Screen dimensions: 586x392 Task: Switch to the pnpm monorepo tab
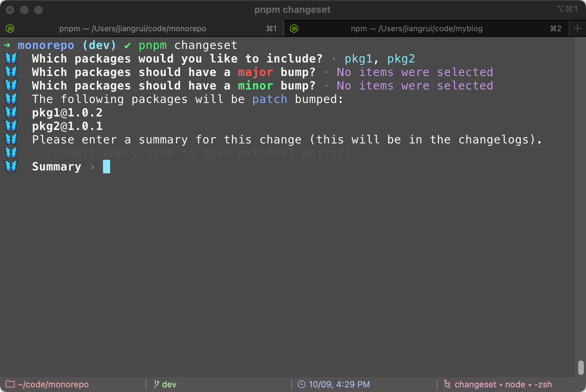[142, 28]
